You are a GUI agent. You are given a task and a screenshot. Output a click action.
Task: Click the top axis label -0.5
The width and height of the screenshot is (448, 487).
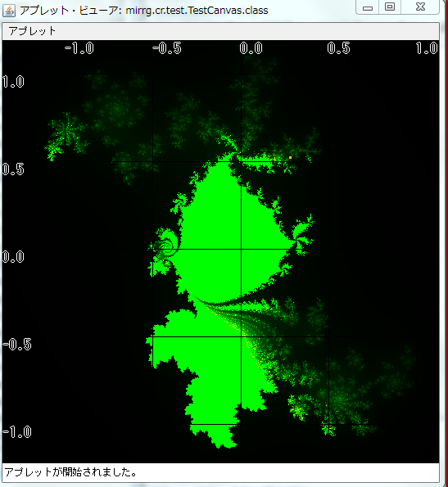coord(167,48)
